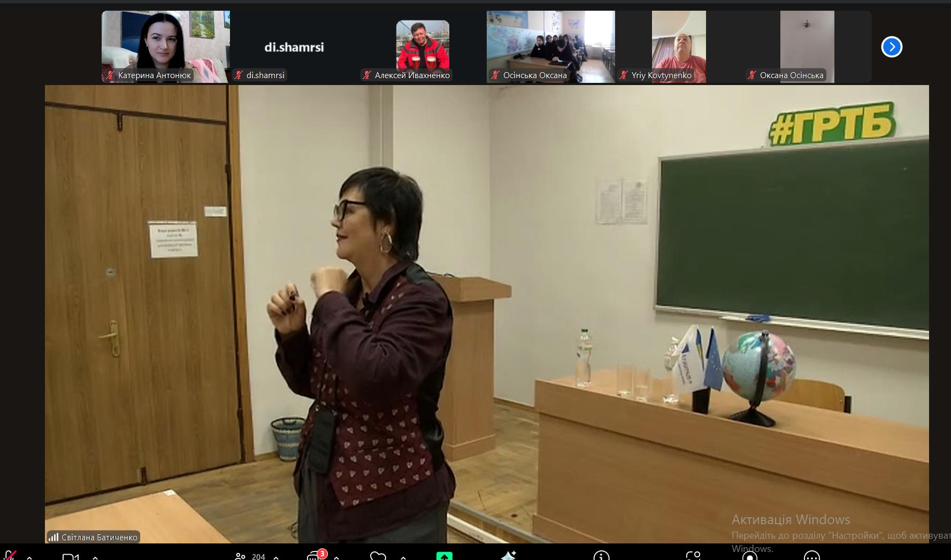Select Катерина Антонюк's video thumbnail
This screenshot has height=560, width=951.
click(x=165, y=42)
